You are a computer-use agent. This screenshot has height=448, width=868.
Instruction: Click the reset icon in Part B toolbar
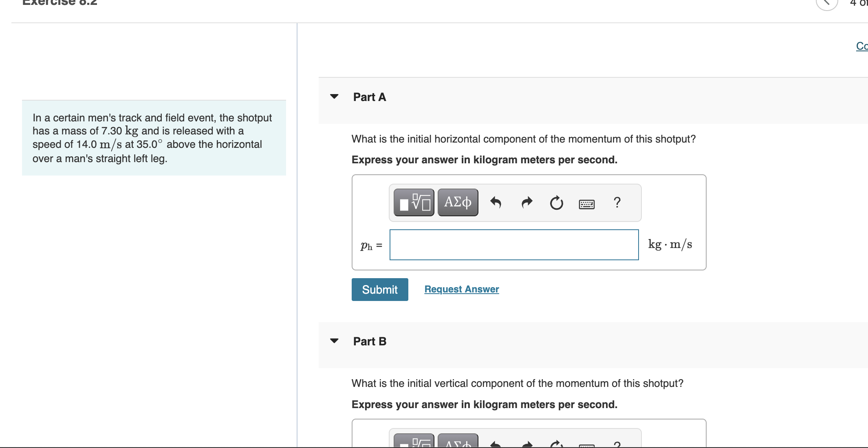pyautogui.click(x=556, y=444)
